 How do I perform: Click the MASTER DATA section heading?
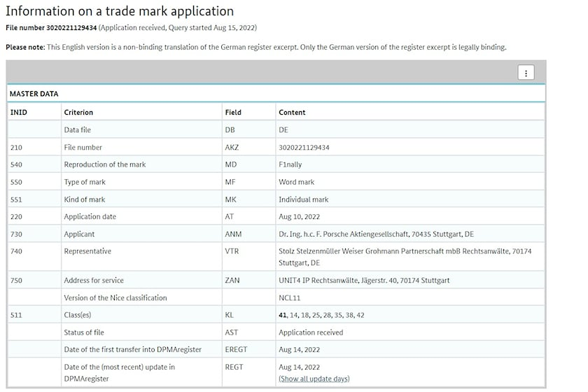point(34,93)
